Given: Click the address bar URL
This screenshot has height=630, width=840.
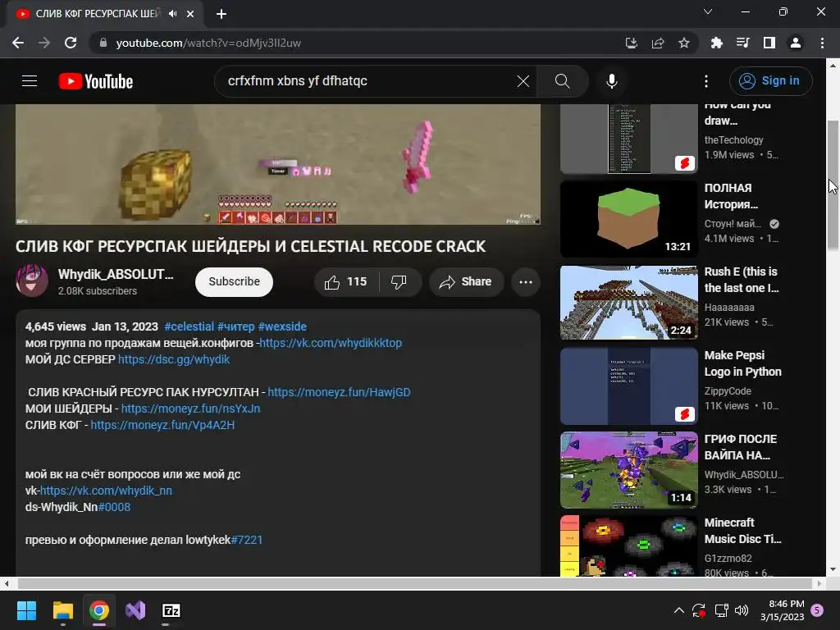Looking at the screenshot, I should pyautogui.click(x=208, y=43).
